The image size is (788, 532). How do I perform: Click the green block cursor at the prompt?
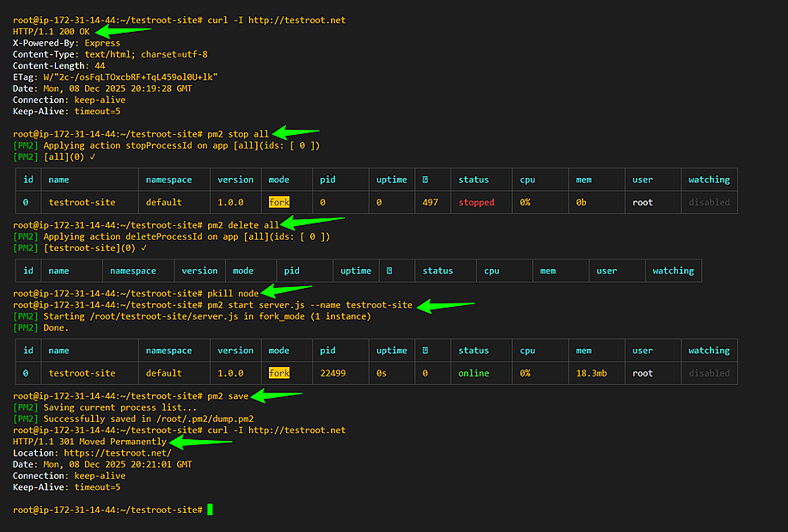click(209, 509)
